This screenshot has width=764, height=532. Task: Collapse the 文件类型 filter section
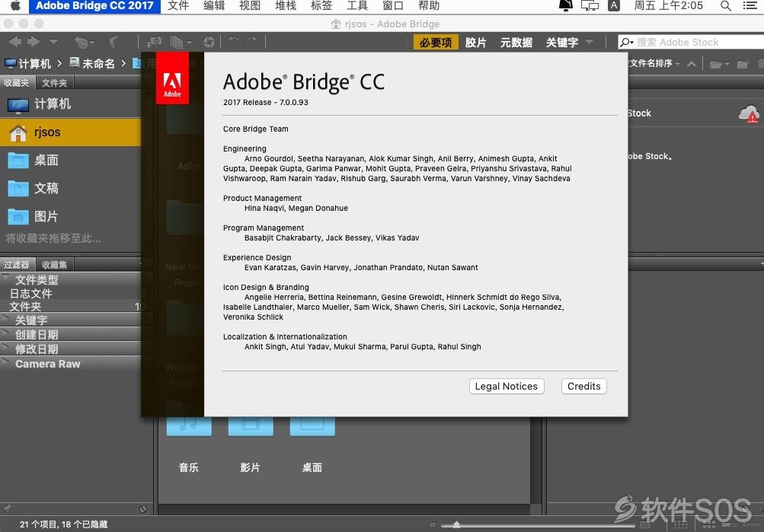[x=6, y=279]
